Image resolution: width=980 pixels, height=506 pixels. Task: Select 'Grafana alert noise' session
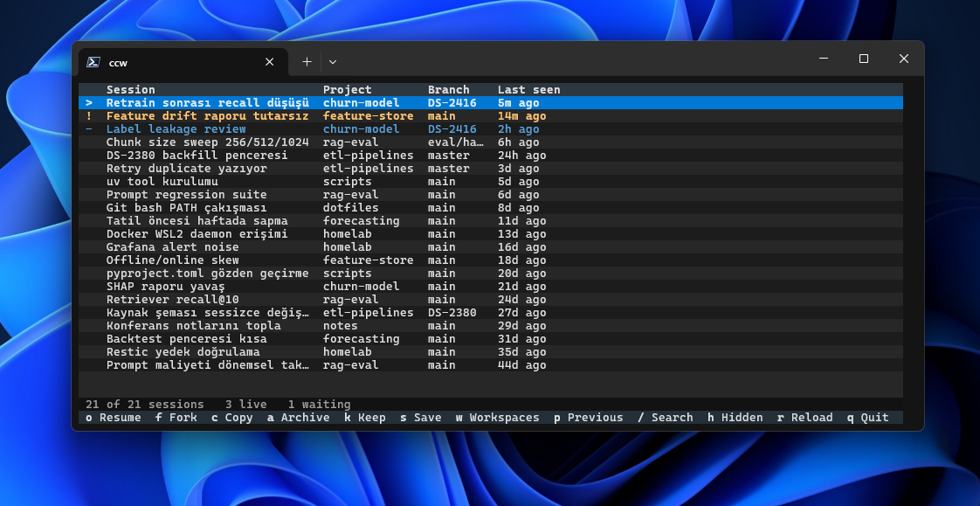pos(491,247)
